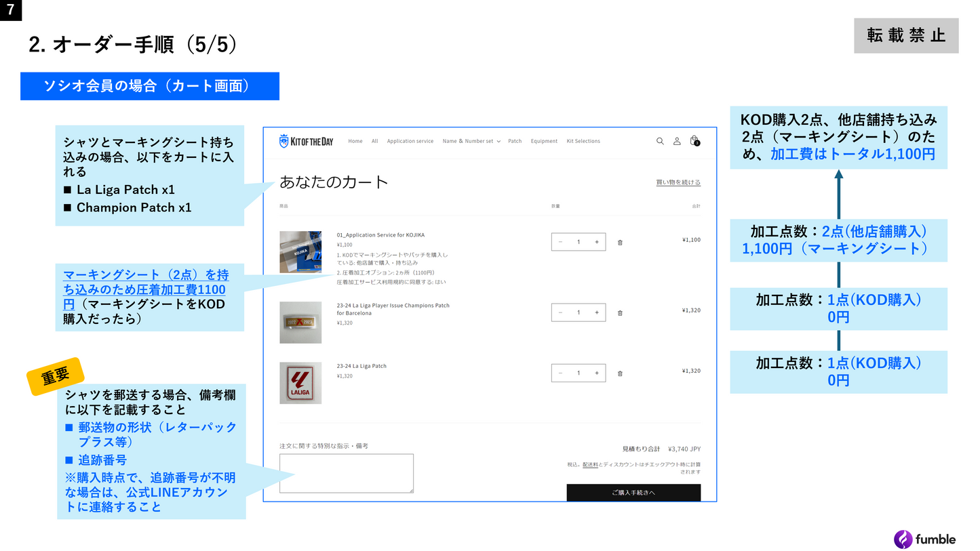
Task: Click the 見積もり合計 ¥3,740 JPY total
Action: (x=661, y=449)
